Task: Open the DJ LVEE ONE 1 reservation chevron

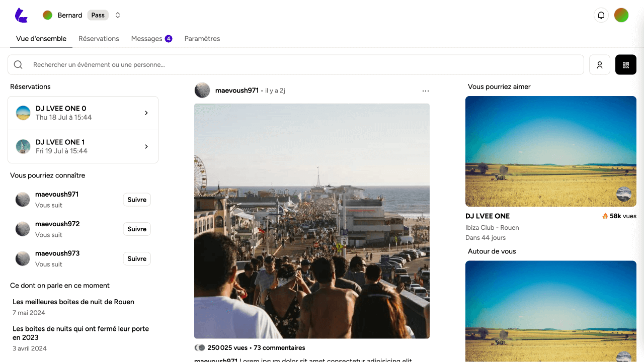Action: click(146, 147)
